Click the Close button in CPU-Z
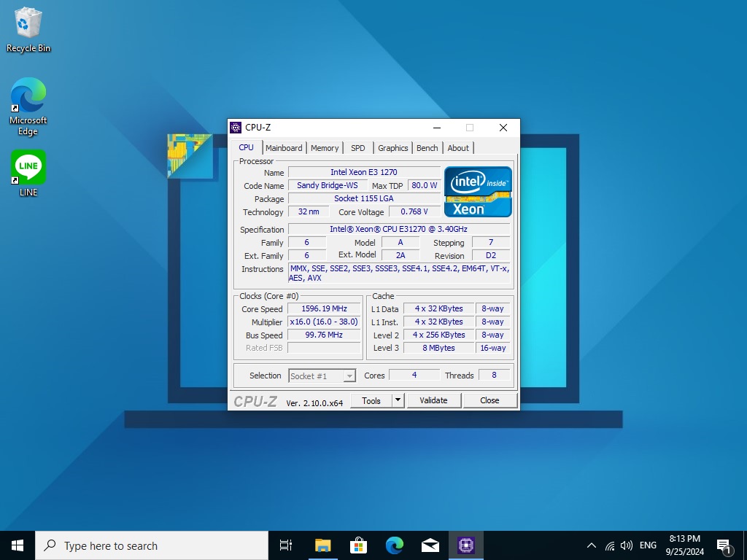The height and width of the screenshot is (560, 747). pos(489,400)
